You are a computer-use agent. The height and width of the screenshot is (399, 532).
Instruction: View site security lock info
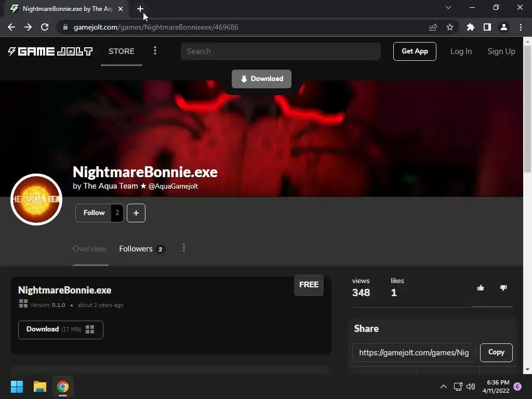point(65,27)
